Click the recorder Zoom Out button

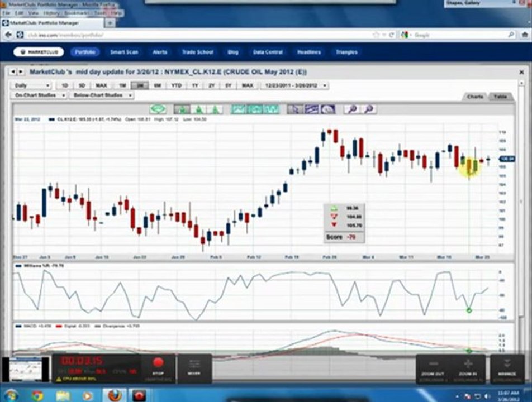pyautogui.click(x=433, y=368)
